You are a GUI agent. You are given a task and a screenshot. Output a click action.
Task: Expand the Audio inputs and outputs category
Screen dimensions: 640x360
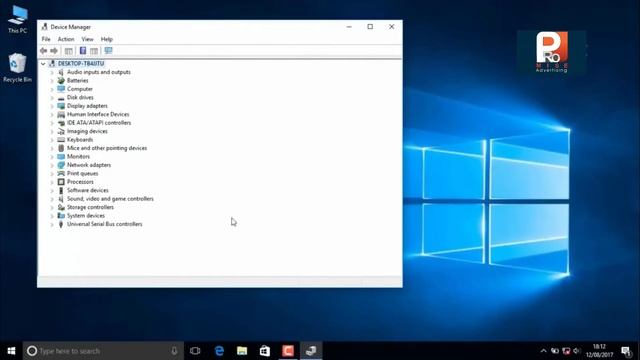[52, 72]
